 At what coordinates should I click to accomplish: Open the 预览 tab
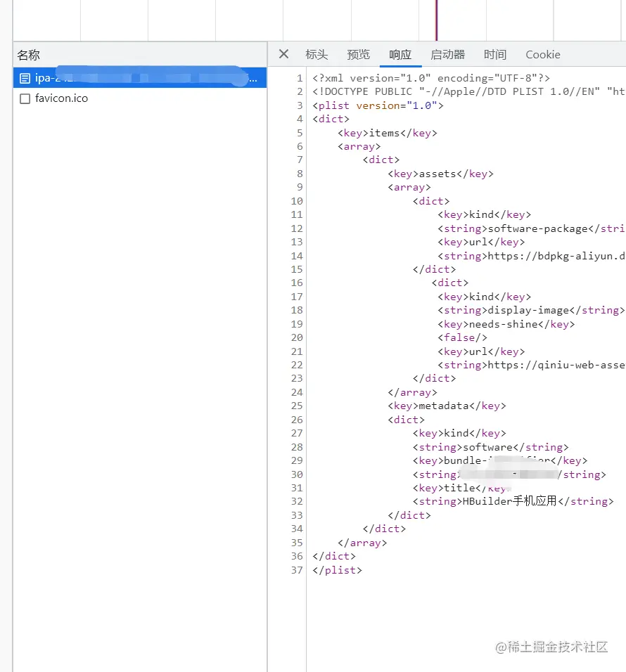(x=358, y=54)
